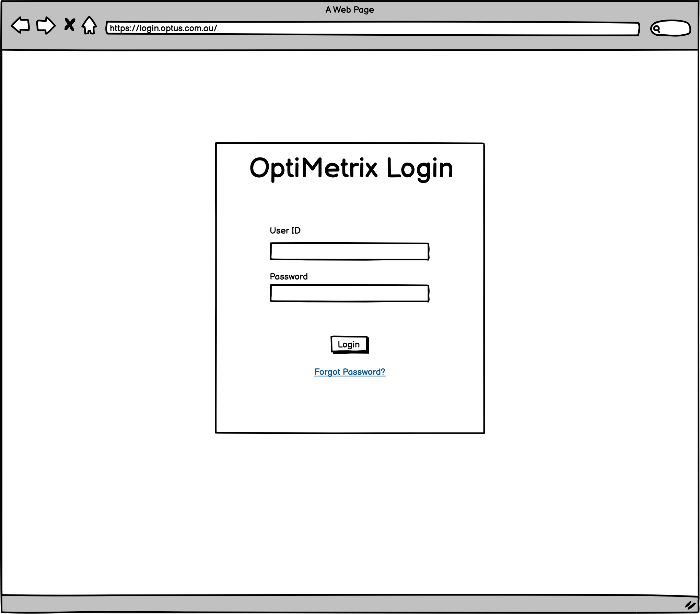The height and width of the screenshot is (614, 700).
Task: Focus the Password input field
Action: pyautogui.click(x=349, y=293)
